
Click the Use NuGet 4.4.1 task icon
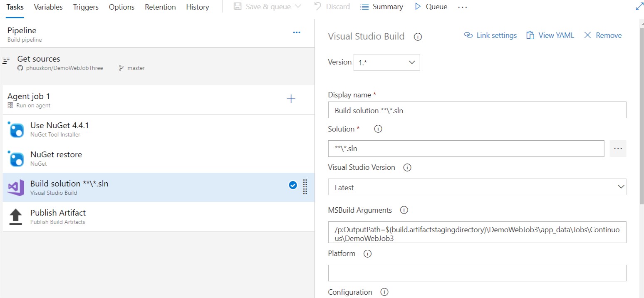point(16,129)
